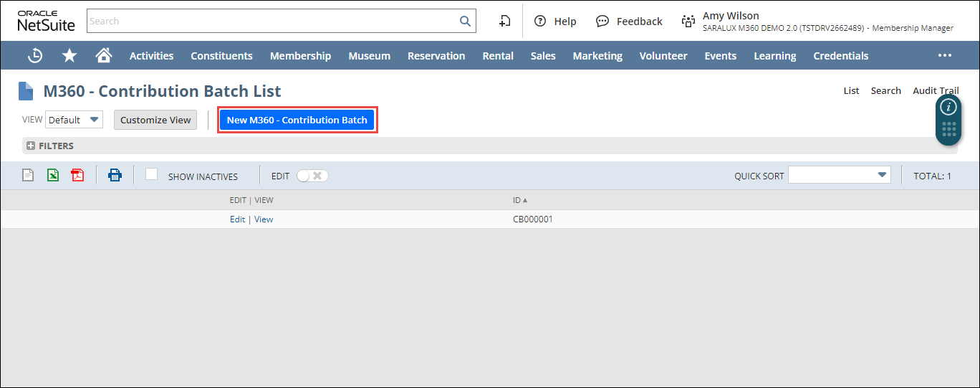Open the Membership menu

tap(300, 56)
